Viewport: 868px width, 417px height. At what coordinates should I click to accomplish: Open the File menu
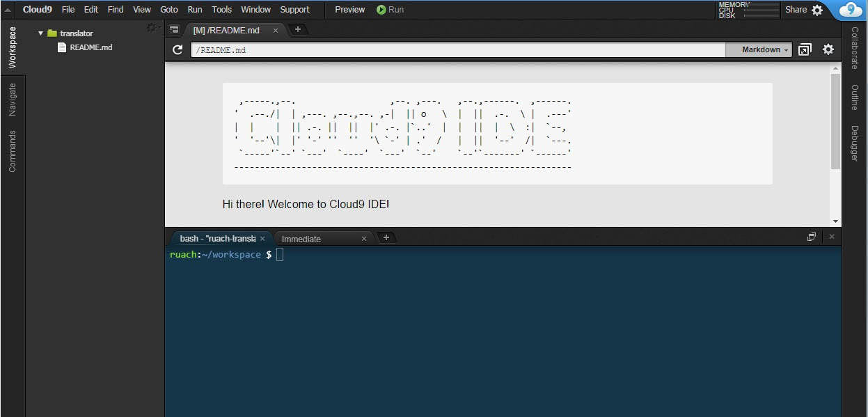pos(68,10)
